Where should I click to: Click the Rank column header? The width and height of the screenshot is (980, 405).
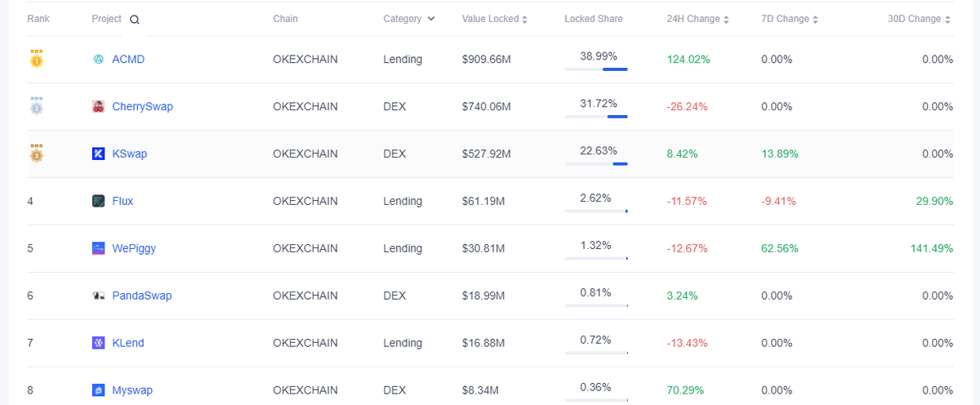38,19
